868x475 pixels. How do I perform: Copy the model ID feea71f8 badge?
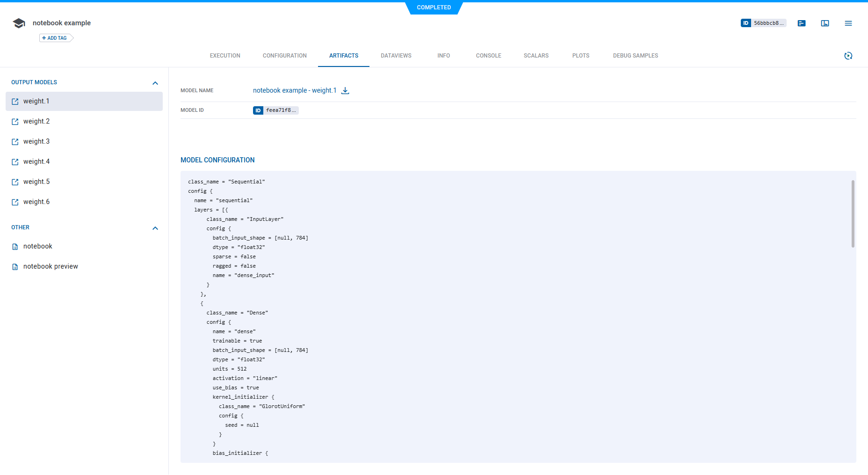point(275,110)
